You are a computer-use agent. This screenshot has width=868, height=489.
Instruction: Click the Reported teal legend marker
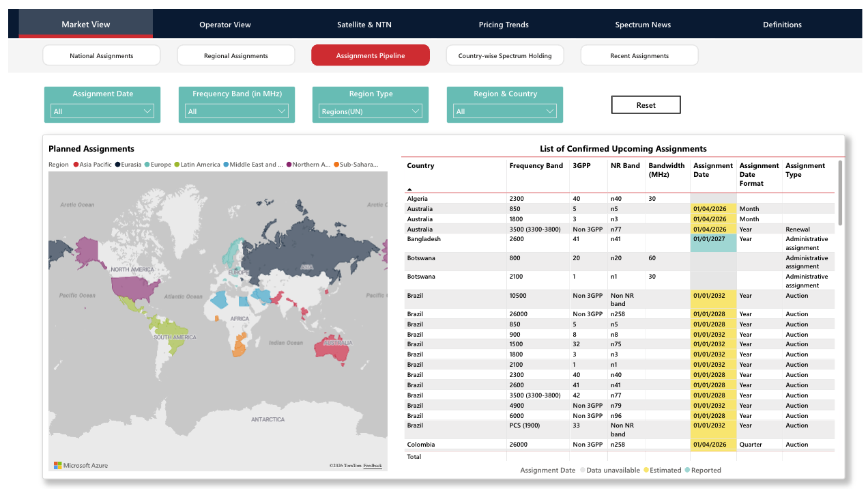(x=687, y=470)
